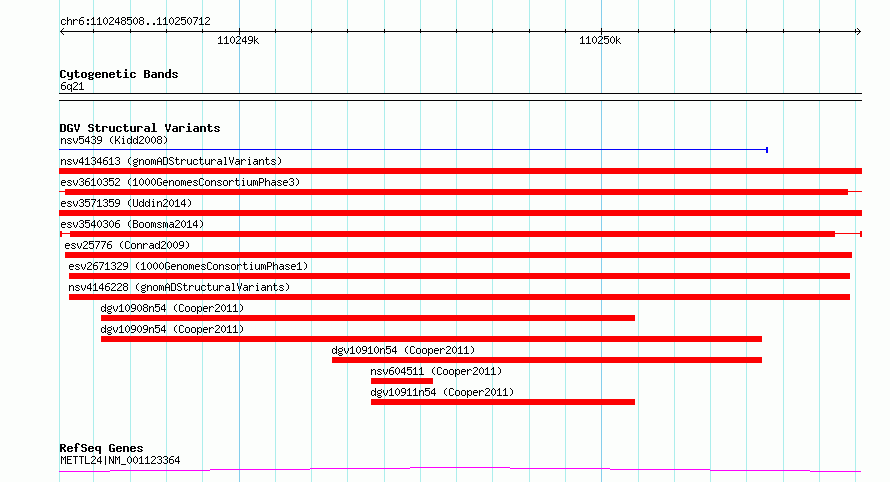Screen dimensions: 890x482
Task: Select the 6q21 band label
Action: coord(72,86)
